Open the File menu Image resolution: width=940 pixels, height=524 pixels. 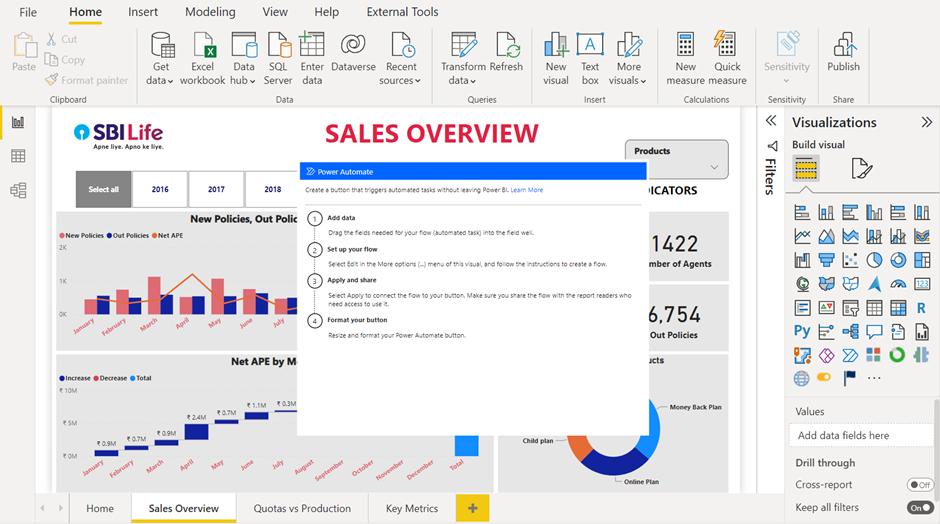(28, 12)
